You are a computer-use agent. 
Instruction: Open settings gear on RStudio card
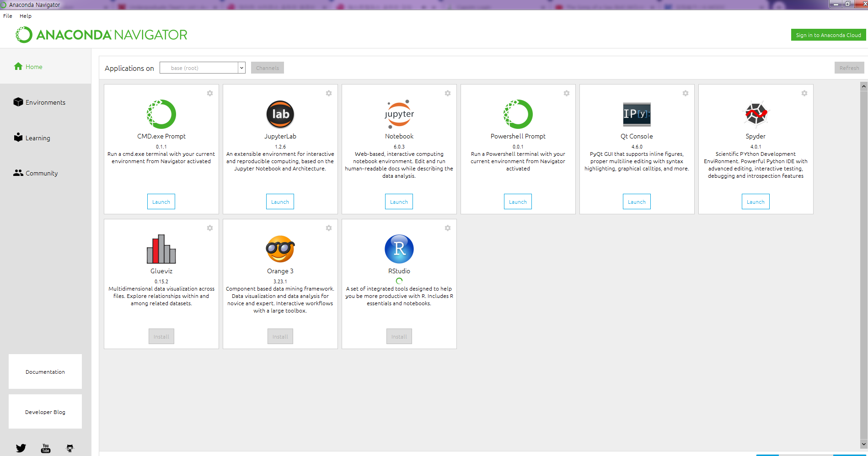pos(448,228)
